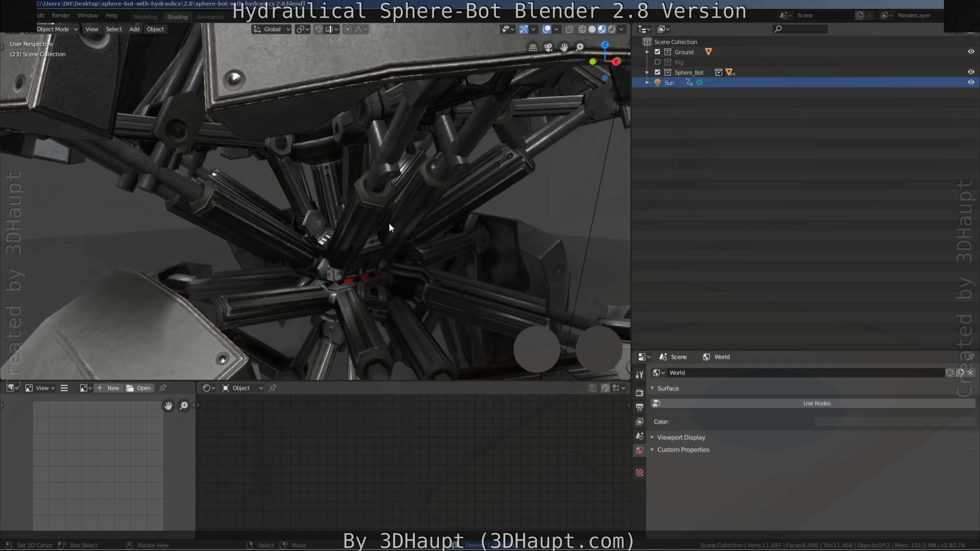Select Sun object in outliner
Image resolution: width=980 pixels, height=551 pixels.
tap(669, 82)
